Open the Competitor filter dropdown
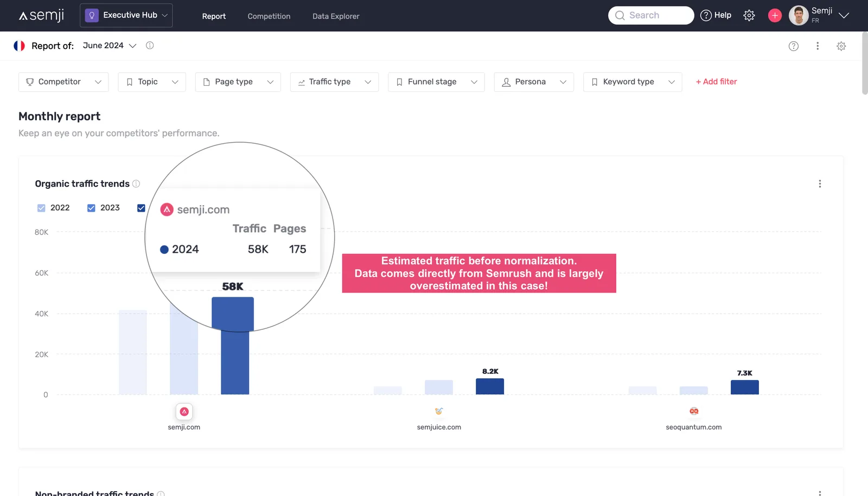 point(63,82)
